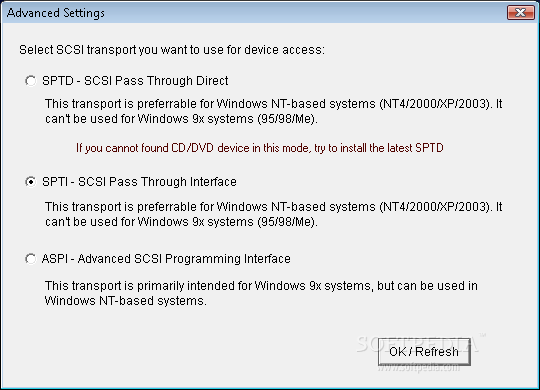This screenshot has height=390, width=540.
Task: Click the Advanced Settings title bar
Action: (255, 13)
